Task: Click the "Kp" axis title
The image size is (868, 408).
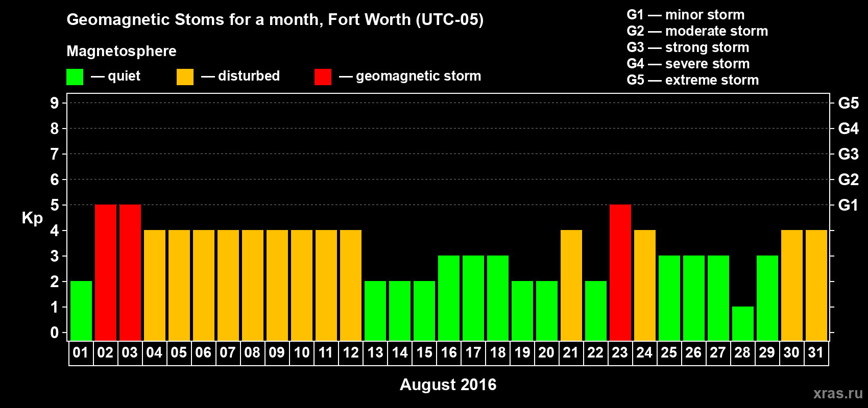Action: pos(32,218)
